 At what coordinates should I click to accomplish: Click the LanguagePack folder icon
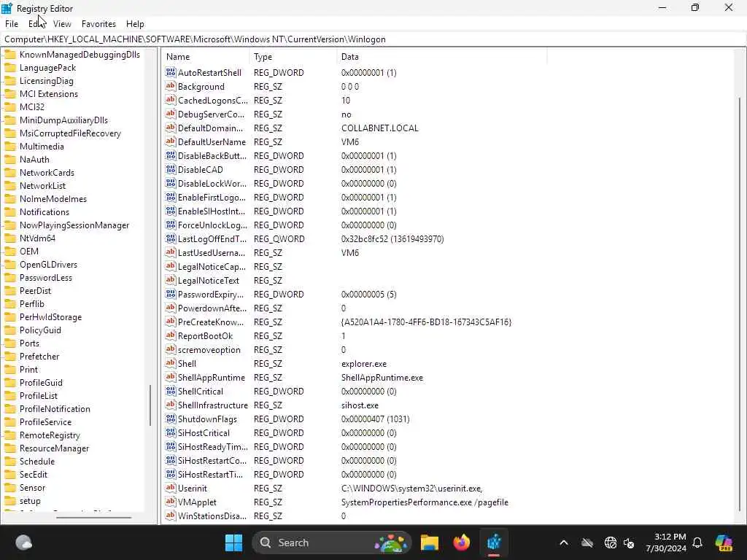10,68
